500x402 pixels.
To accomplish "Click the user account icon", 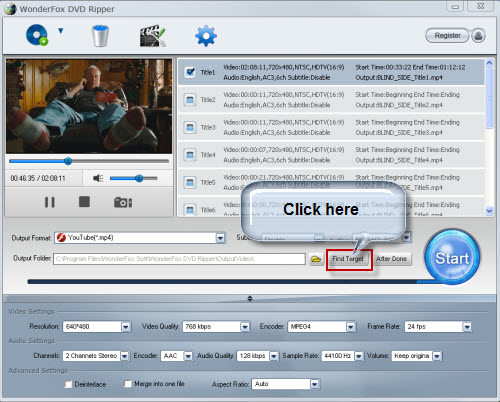I will pyautogui.click(x=478, y=36).
